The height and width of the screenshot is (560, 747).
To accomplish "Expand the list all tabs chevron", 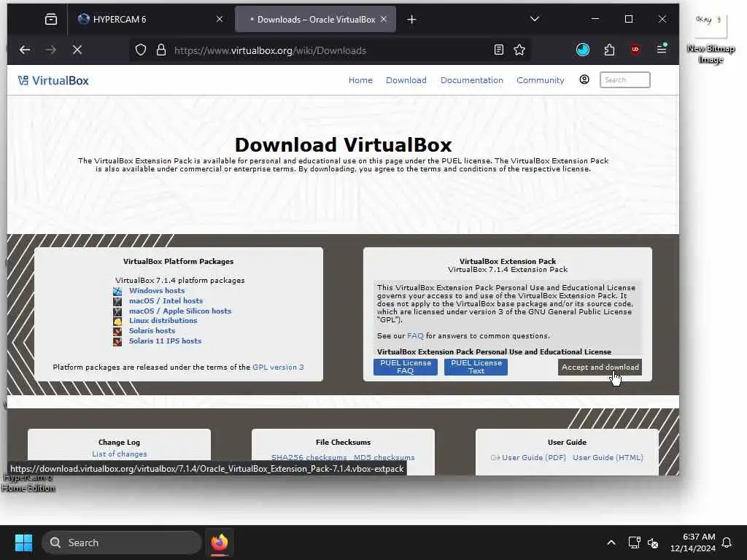I will tap(535, 19).
